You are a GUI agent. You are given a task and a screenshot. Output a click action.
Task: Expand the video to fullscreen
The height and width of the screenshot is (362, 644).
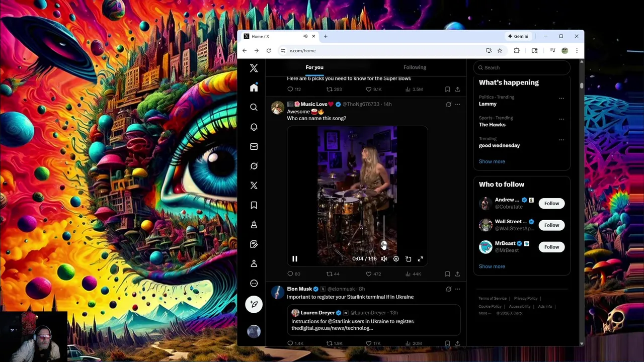pyautogui.click(x=420, y=259)
